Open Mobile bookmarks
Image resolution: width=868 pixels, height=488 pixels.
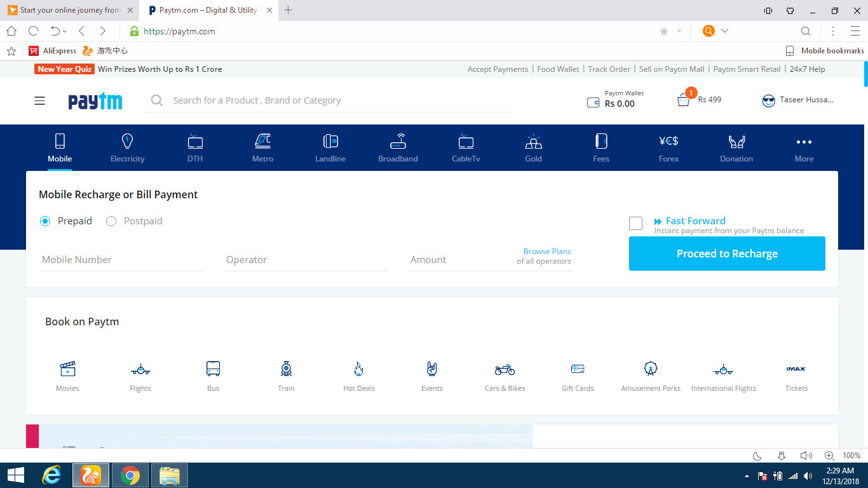pos(825,51)
